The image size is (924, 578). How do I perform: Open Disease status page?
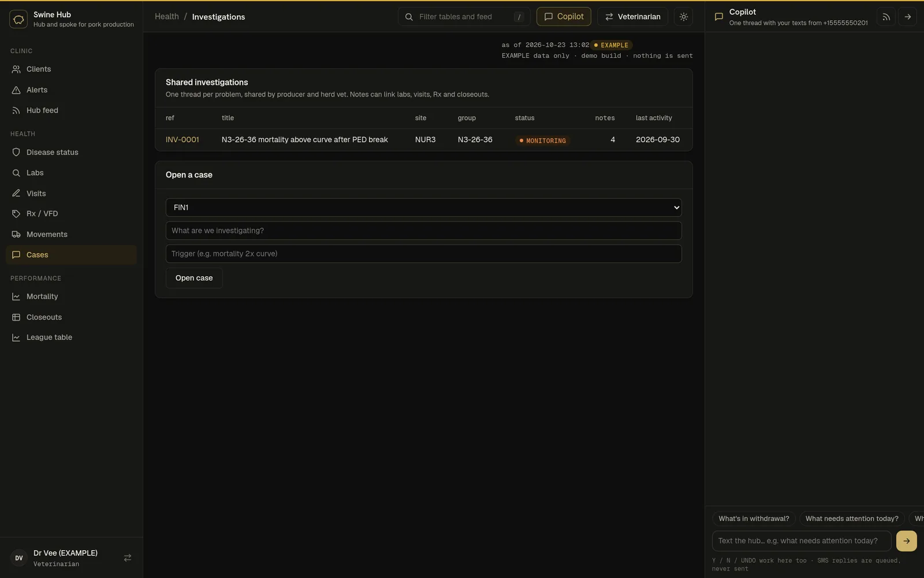point(71,153)
